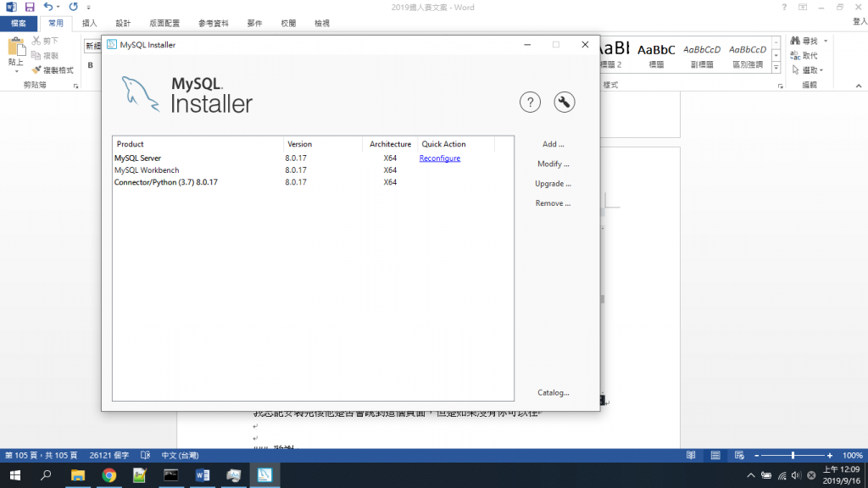Click the Modify ... button

click(553, 164)
